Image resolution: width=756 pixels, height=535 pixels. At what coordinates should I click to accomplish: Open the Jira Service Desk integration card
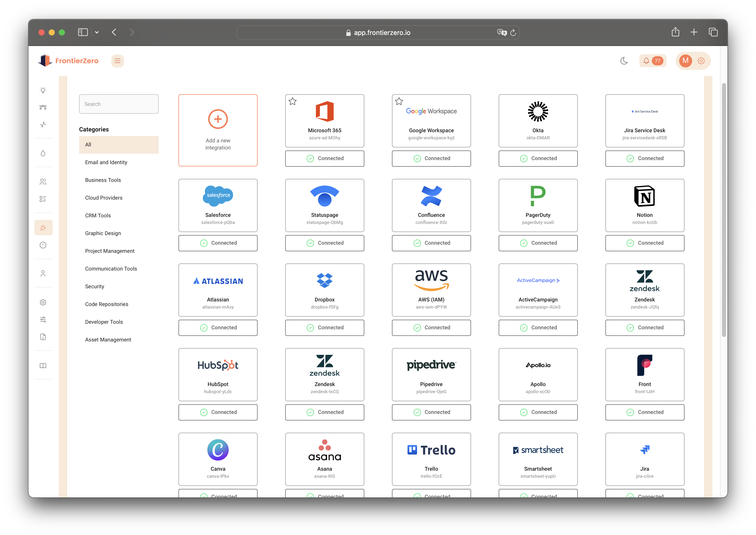click(x=644, y=121)
